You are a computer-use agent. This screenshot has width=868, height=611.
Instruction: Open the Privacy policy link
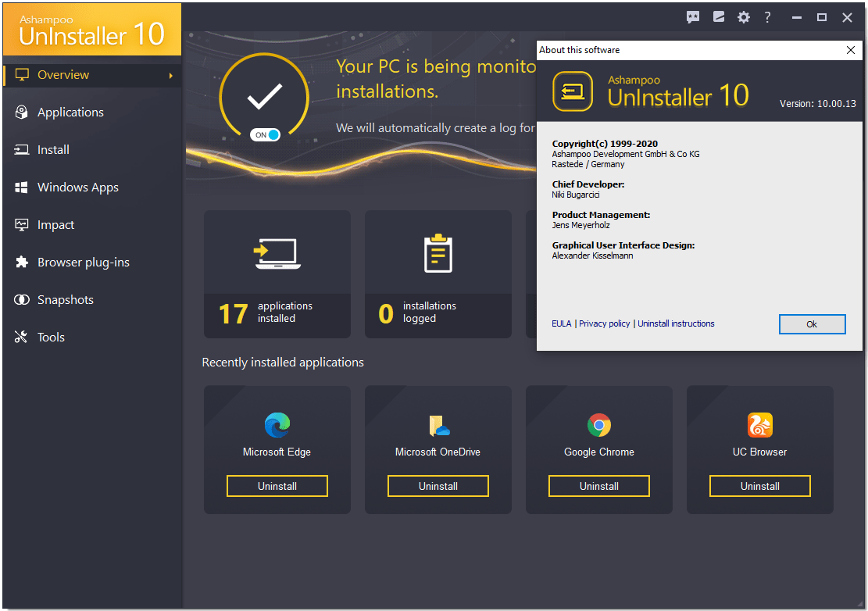605,323
